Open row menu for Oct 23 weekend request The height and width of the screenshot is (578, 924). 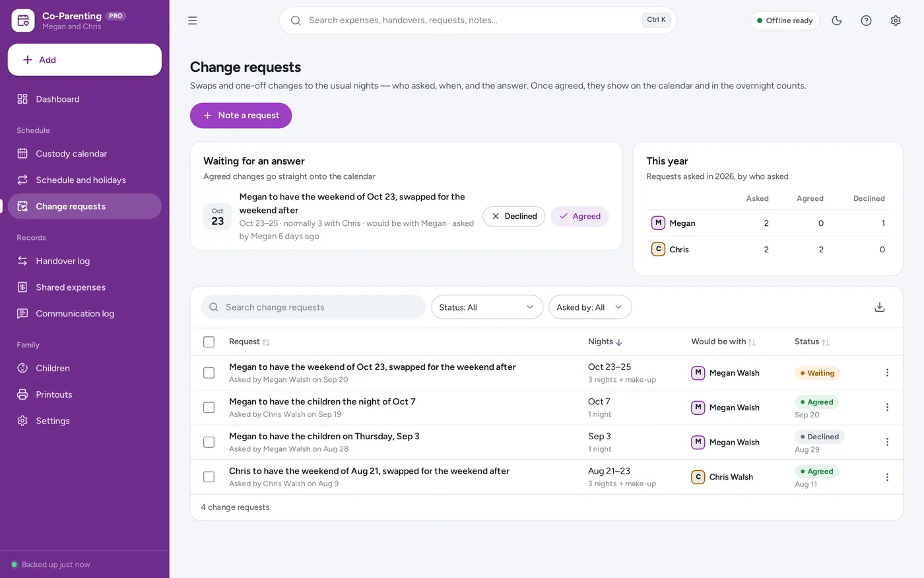point(887,373)
